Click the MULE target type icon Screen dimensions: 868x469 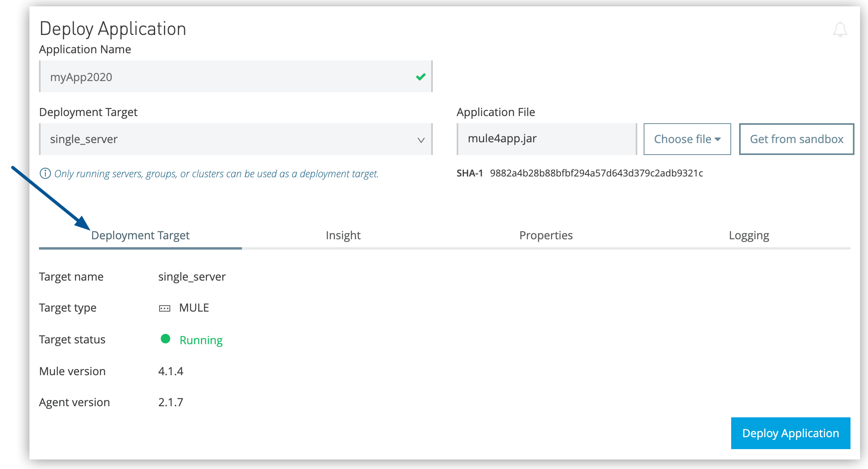165,307
